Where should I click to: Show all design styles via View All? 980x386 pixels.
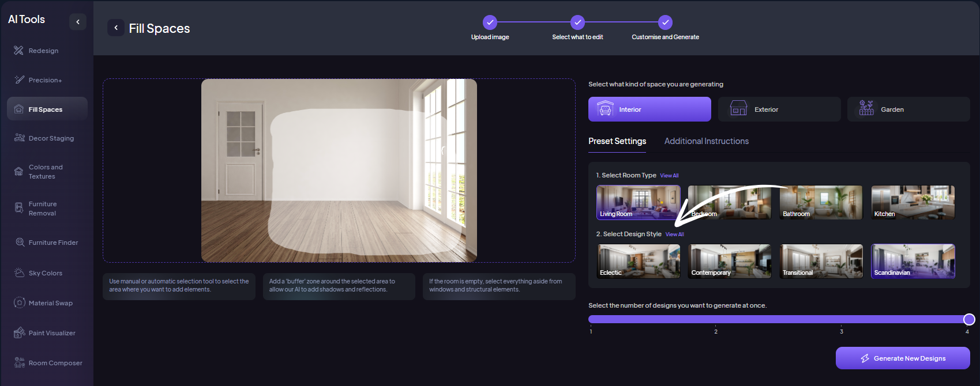tap(674, 234)
